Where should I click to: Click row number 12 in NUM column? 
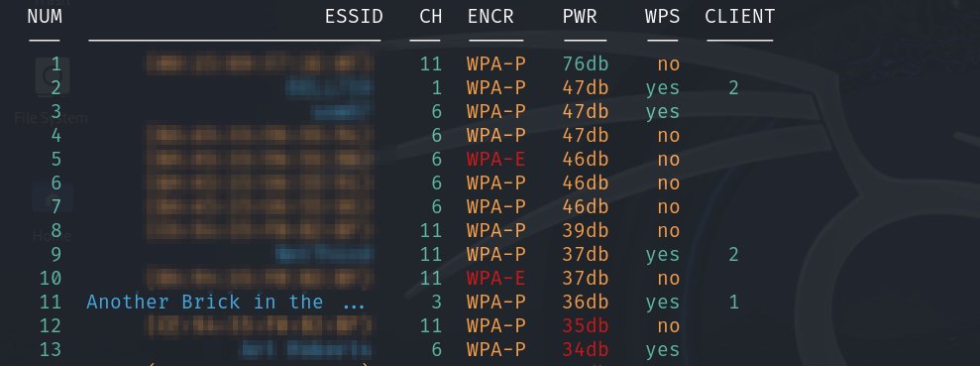point(51,326)
